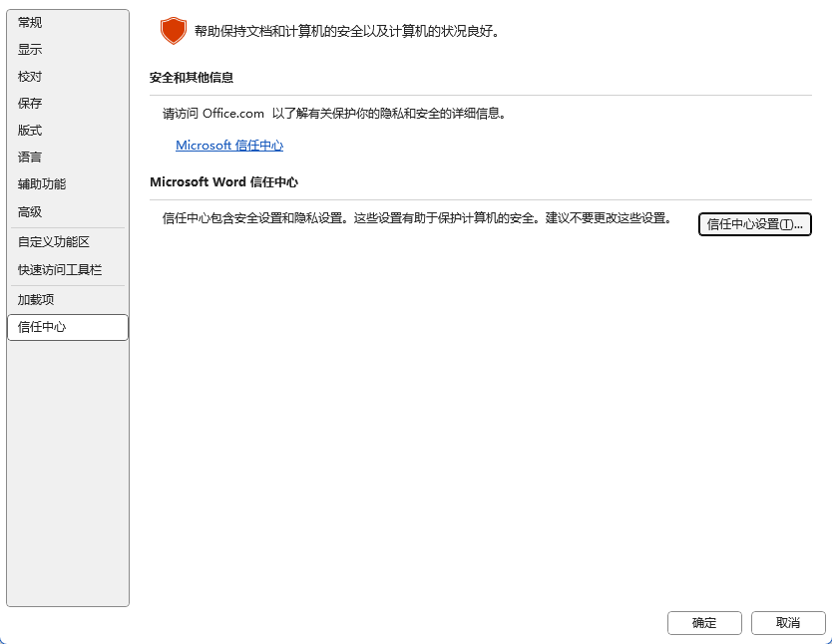Screen dimensions: 832x644
Task: Open 自定义功能区 page
Action: coord(68,242)
